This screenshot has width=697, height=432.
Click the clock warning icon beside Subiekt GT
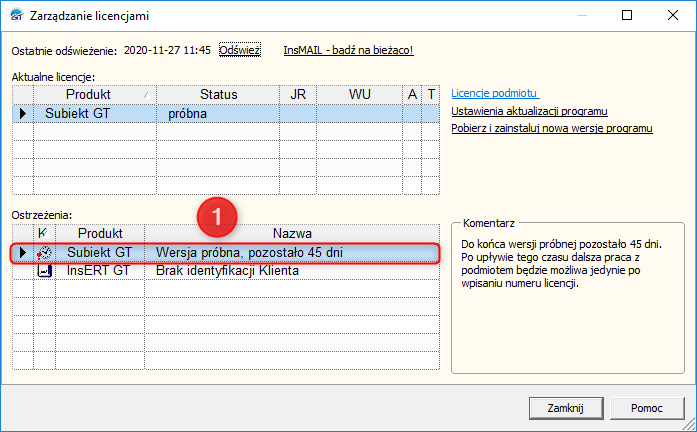pos(44,253)
